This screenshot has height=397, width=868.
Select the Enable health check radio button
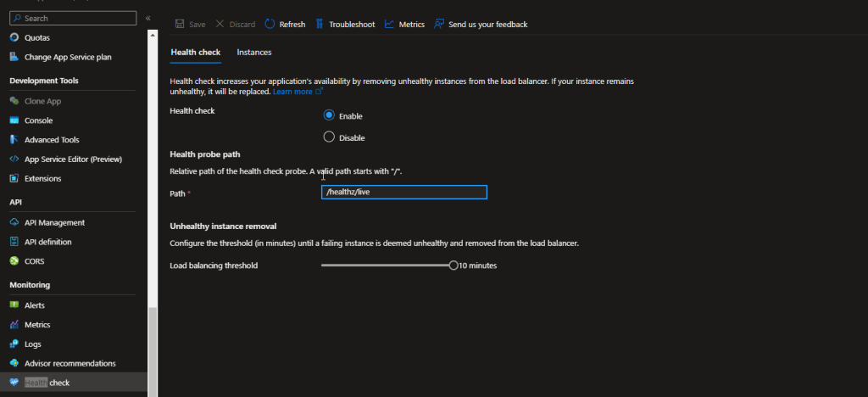[329, 115]
